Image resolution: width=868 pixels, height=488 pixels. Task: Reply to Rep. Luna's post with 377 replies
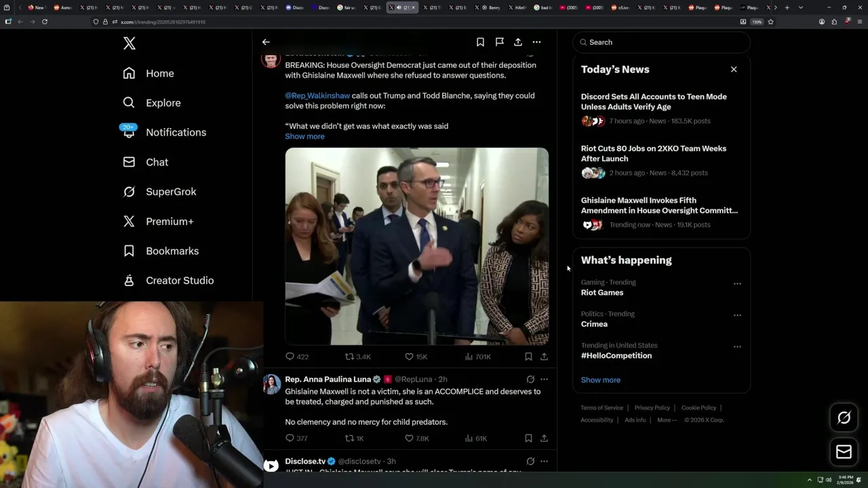point(296,439)
